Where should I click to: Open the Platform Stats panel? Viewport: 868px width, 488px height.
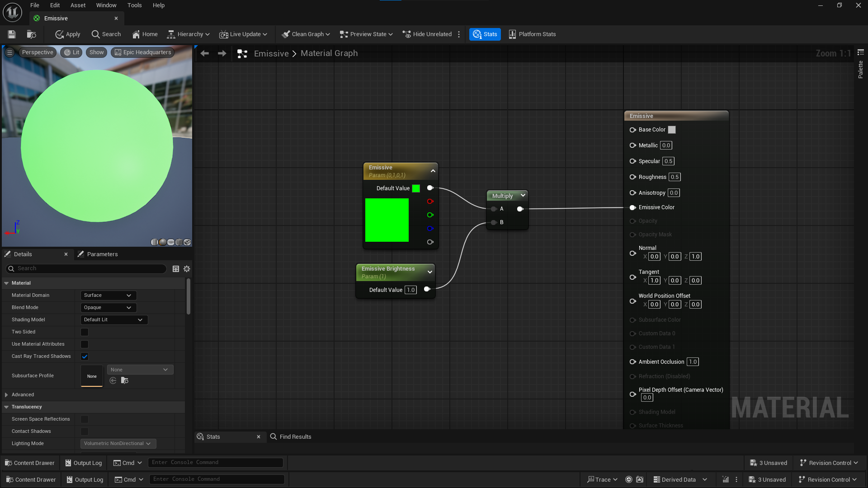point(532,34)
